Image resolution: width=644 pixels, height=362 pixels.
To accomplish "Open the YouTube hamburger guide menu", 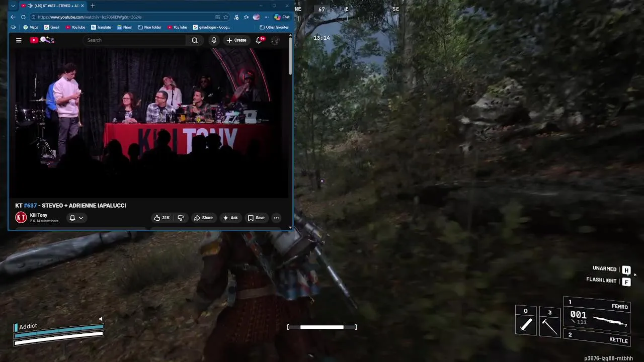I will coord(19,40).
